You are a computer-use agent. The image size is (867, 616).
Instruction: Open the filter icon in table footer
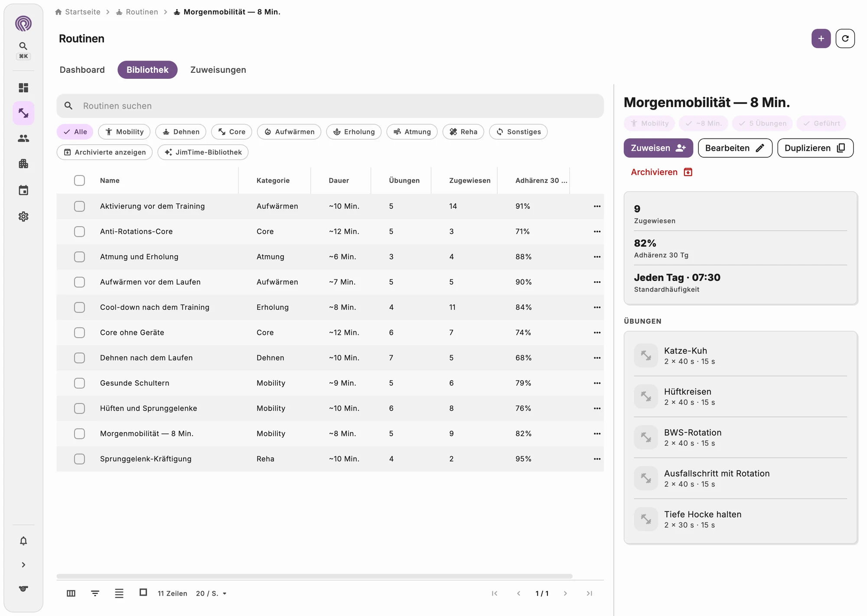(95, 593)
